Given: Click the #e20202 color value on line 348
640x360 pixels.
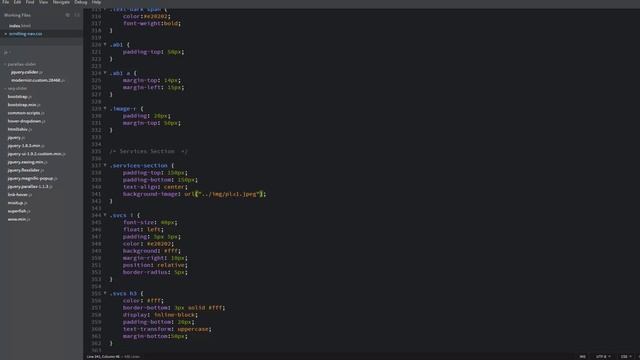Looking at the screenshot, I should 159,244.
